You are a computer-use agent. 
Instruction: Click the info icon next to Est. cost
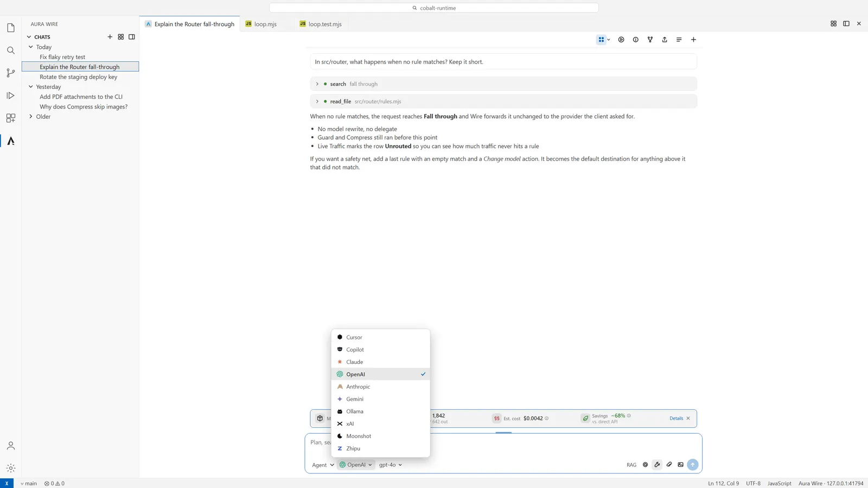546,419
